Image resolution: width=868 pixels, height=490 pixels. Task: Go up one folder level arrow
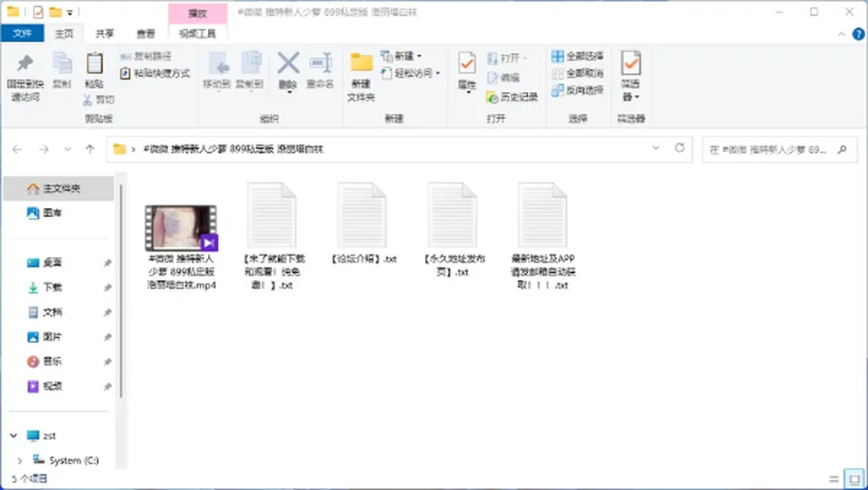coord(90,149)
